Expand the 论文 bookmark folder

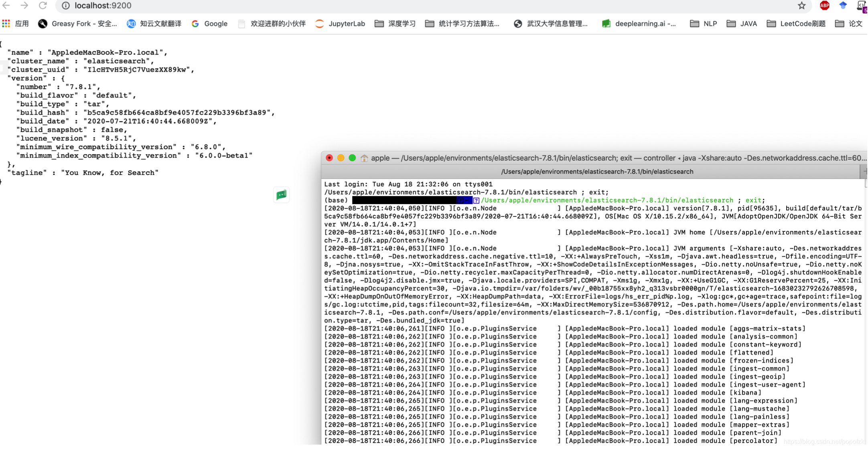[x=849, y=24]
